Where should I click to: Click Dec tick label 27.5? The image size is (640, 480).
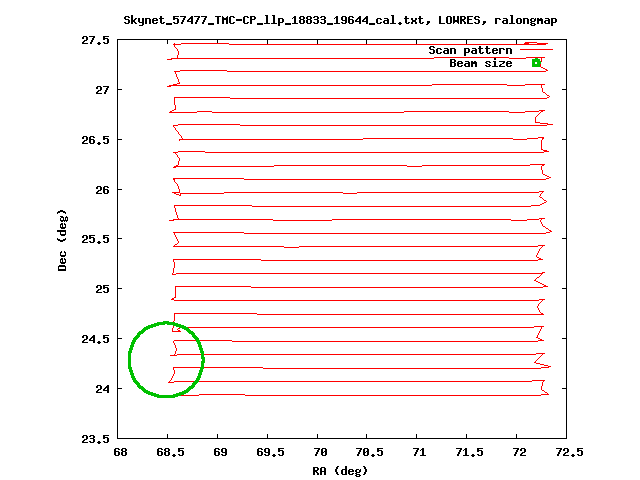click(96, 40)
